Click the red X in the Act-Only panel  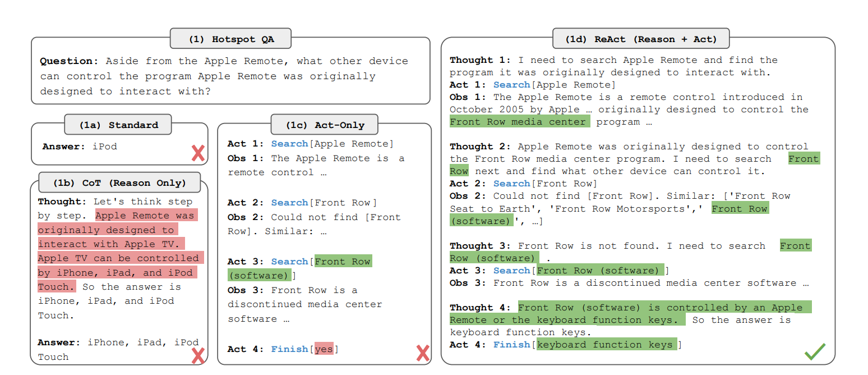[423, 353]
